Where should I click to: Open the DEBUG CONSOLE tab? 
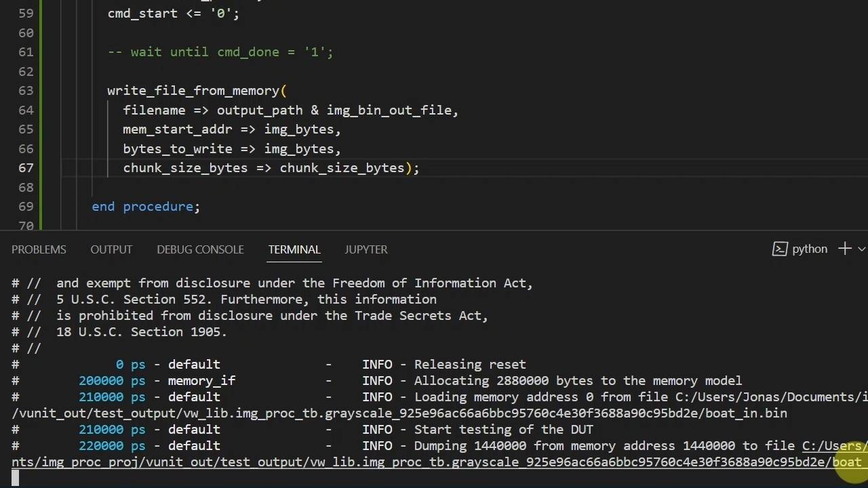pyautogui.click(x=200, y=249)
